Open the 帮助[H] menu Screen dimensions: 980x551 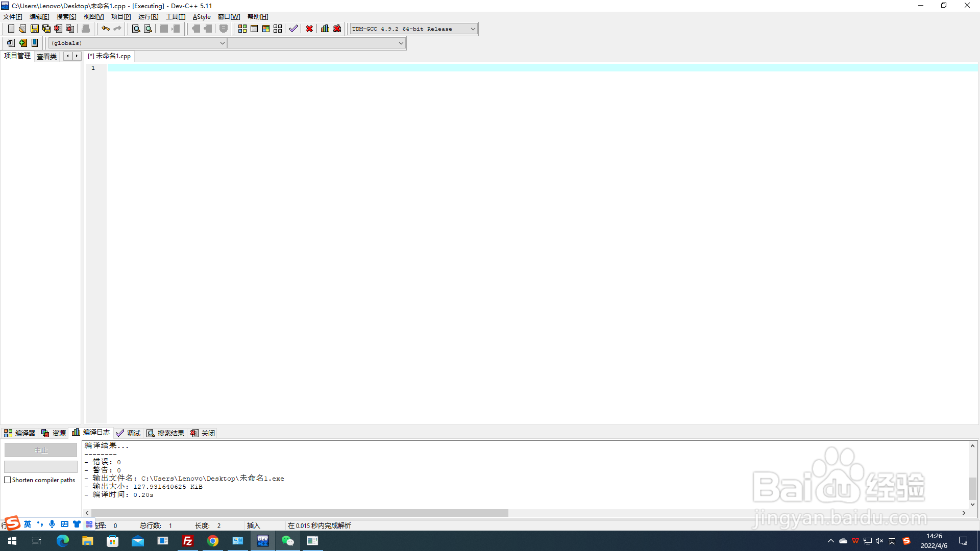point(258,17)
